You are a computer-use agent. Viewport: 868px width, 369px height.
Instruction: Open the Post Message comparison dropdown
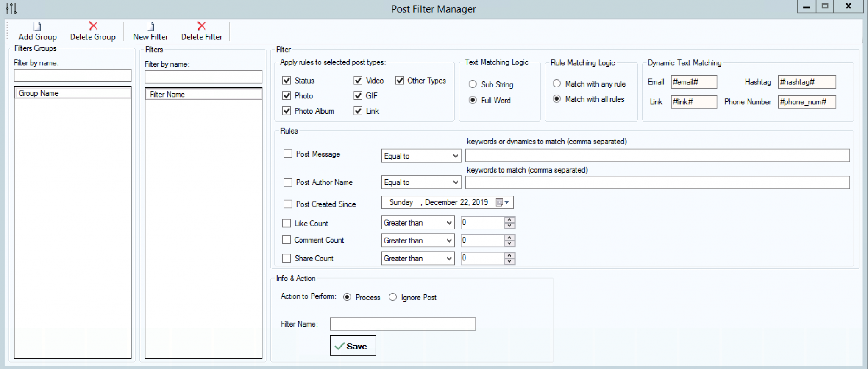pyautogui.click(x=456, y=156)
